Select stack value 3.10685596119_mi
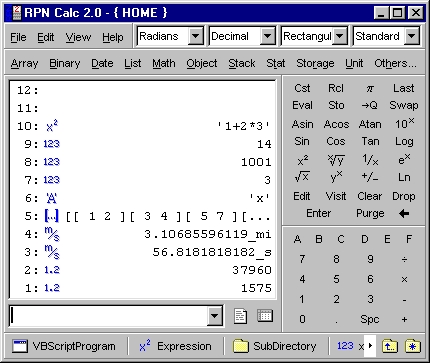Image resolution: width=430 pixels, height=363 pixels. pos(208,234)
